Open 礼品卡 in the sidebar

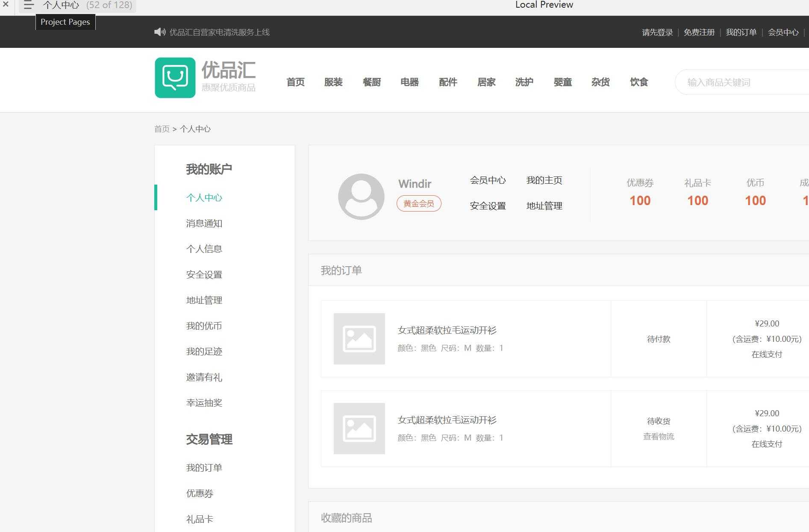point(200,520)
